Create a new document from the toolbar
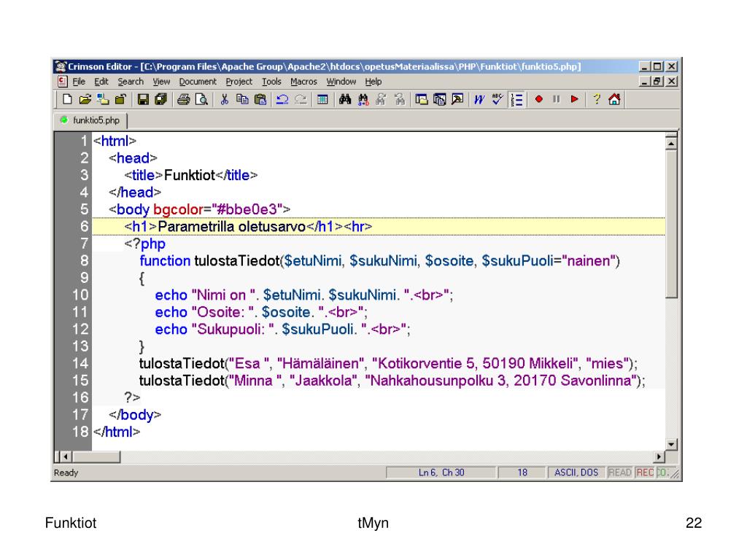Viewport: 747px width, 560px height. pos(67,99)
